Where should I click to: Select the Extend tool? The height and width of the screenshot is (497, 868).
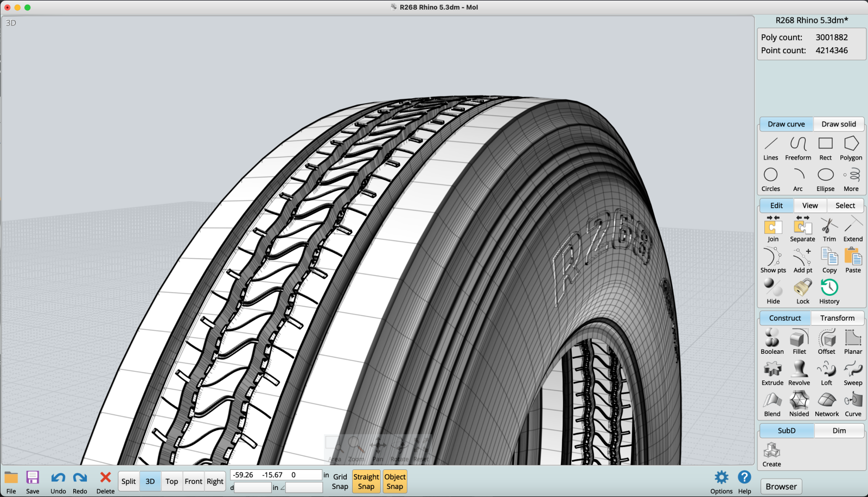coord(853,229)
